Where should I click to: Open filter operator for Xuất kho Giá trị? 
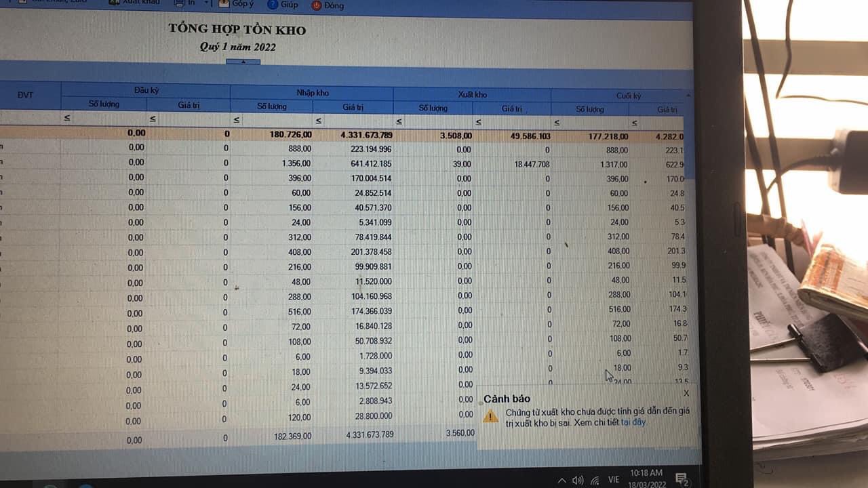(478, 123)
